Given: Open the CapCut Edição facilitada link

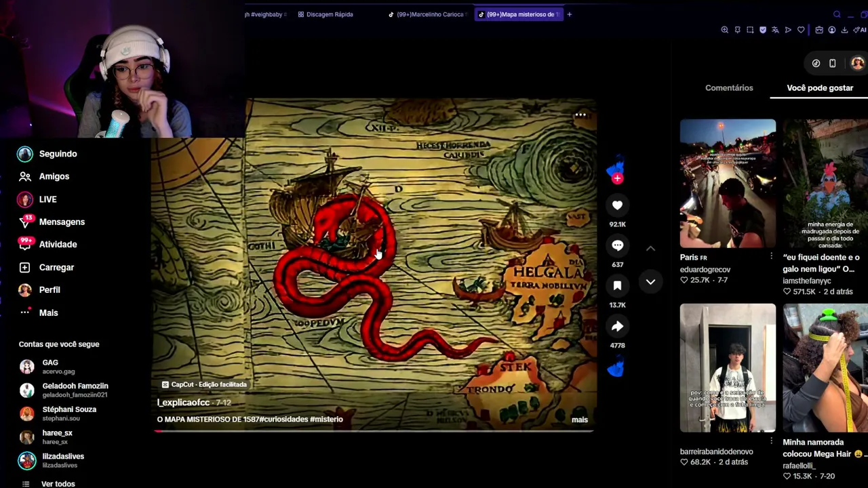Looking at the screenshot, I should pyautogui.click(x=203, y=384).
